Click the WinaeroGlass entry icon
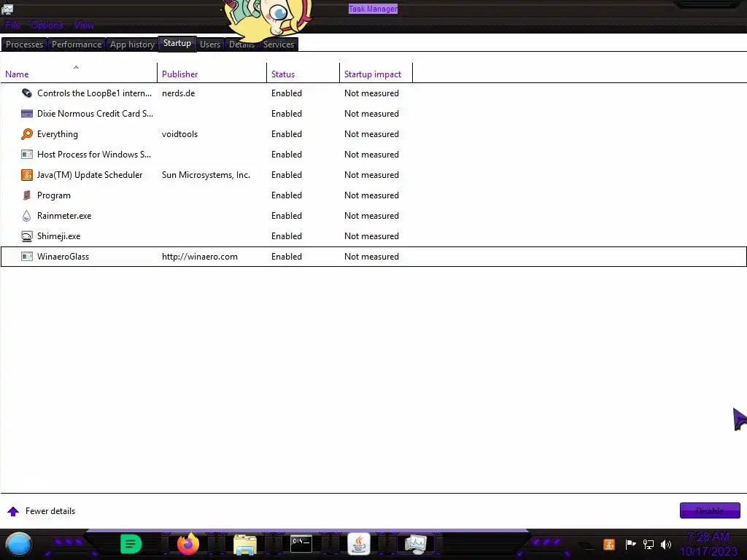This screenshot has width=747, height=560. (27, 257)
